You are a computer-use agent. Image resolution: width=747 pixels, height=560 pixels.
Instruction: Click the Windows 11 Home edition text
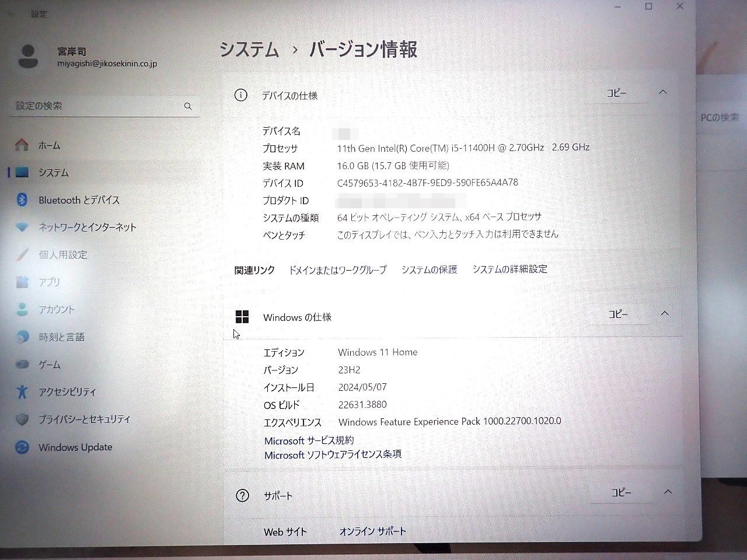tap(378, 352)
